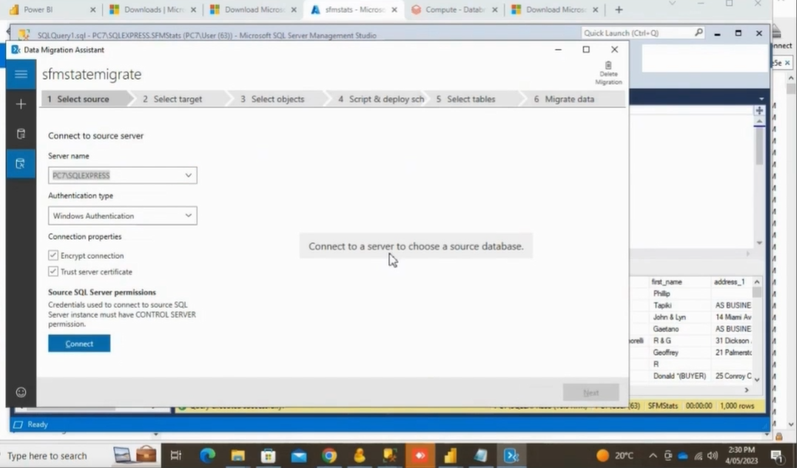This screenshot has height=468, width=797.
Task: Show hidden tray icons chevron
Action: [653, 456]
